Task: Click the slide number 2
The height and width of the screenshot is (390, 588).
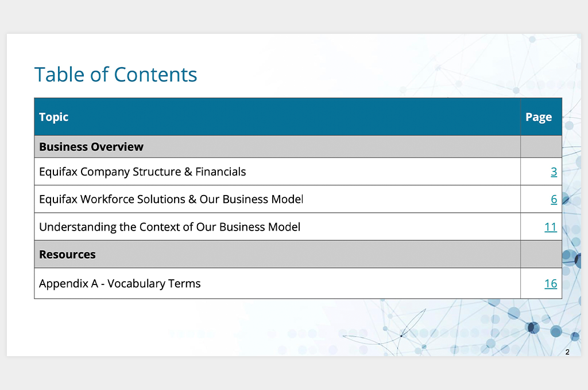Action: click(x=567, y=352)
